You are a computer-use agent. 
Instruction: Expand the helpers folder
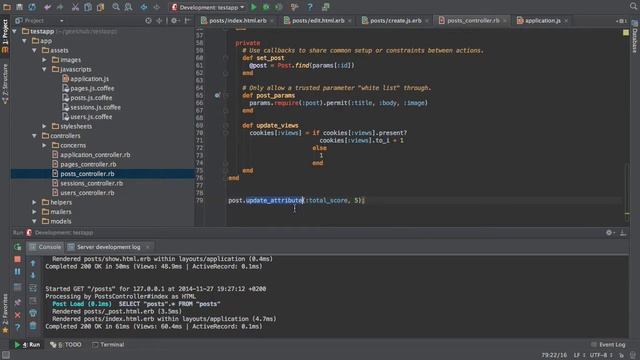(34, 202)
